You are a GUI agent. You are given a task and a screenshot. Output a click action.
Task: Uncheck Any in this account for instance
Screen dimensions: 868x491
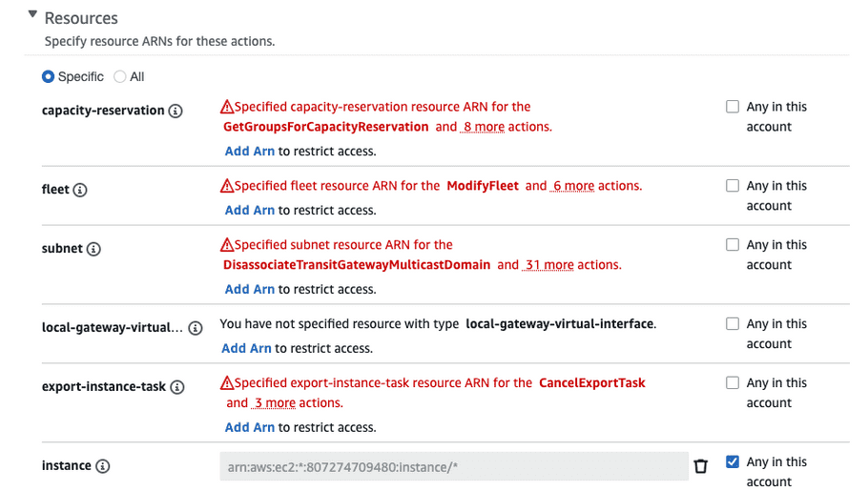(733, 461)
